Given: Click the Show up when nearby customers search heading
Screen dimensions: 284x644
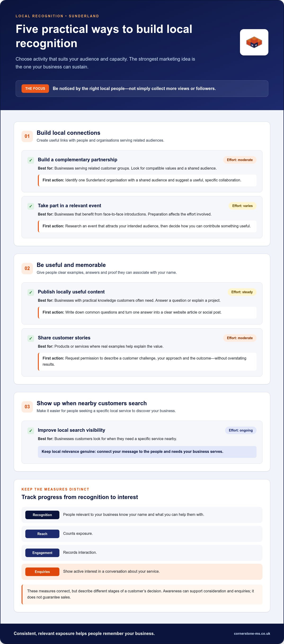Looking at the screenshot, I should tap(92, 403).
